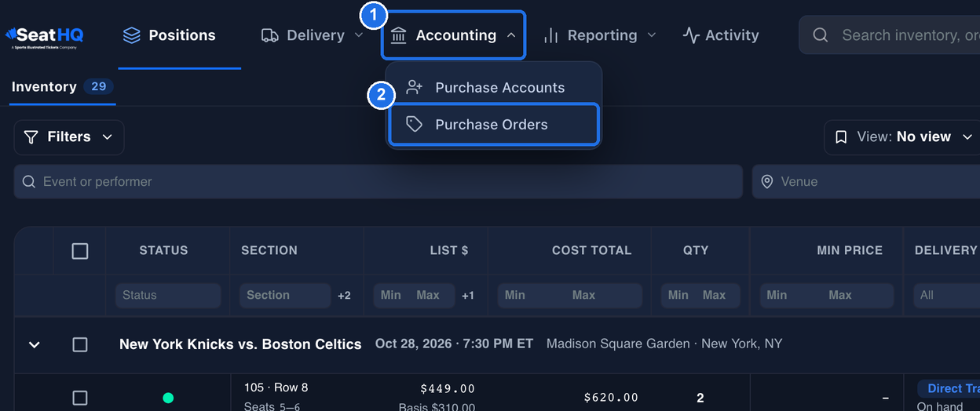Focus the Status filter field
980x411 pixels.
(168, 295)
